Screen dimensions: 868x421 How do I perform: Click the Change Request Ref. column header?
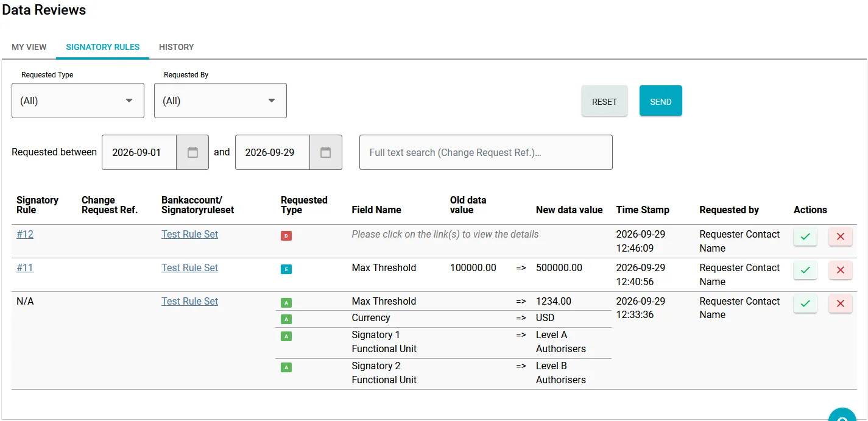pos(110,205)
